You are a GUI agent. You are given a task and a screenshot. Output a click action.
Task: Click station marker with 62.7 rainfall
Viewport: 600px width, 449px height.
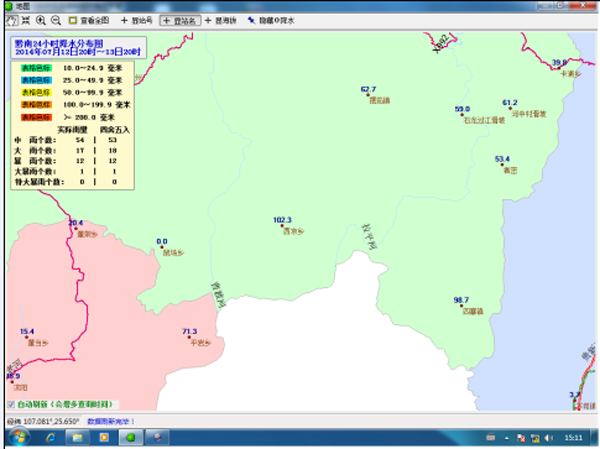click(x=368, y=95)
